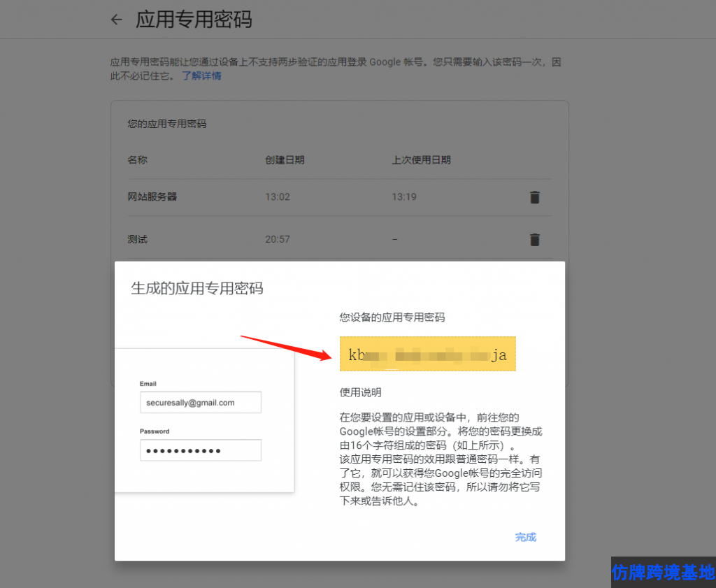
Task: Click the Email field showing securesally@gmail.com
Action: point(201,403)
